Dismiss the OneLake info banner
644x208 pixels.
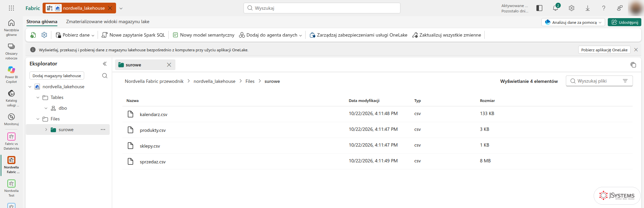(636, 50)
